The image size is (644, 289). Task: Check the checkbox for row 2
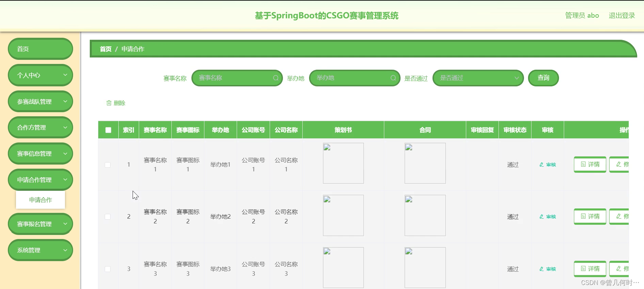point(108,217)
